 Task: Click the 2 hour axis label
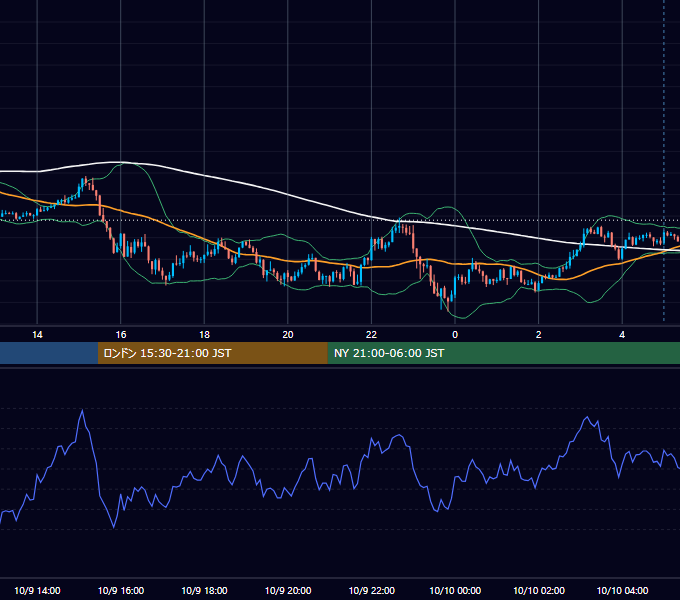tap(539, 335)
